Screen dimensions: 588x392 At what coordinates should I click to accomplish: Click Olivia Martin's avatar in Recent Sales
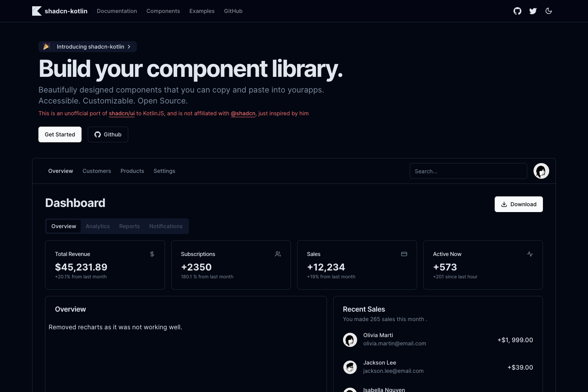tap(350, 339)
